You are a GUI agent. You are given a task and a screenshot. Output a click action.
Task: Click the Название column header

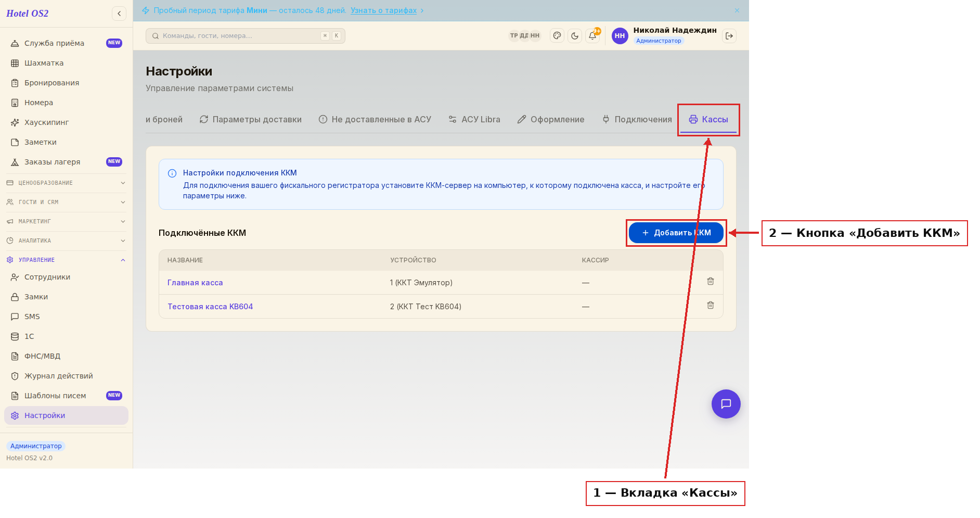tap(185, 260)
